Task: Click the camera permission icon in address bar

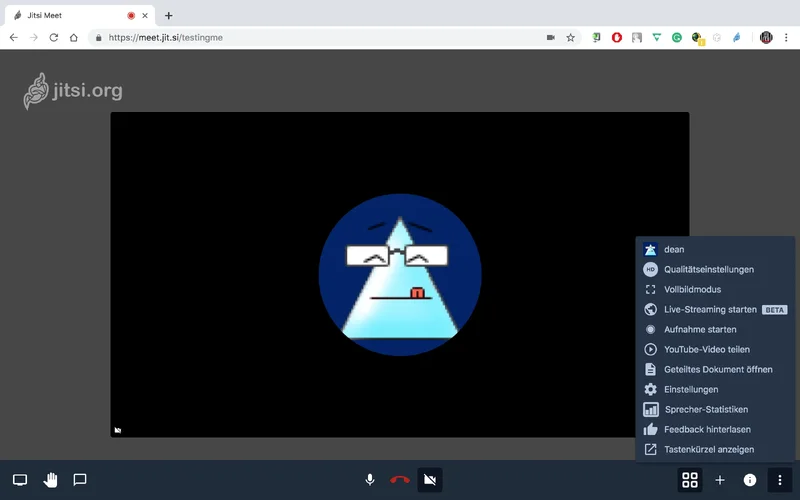Action: [x=551, y=37]
